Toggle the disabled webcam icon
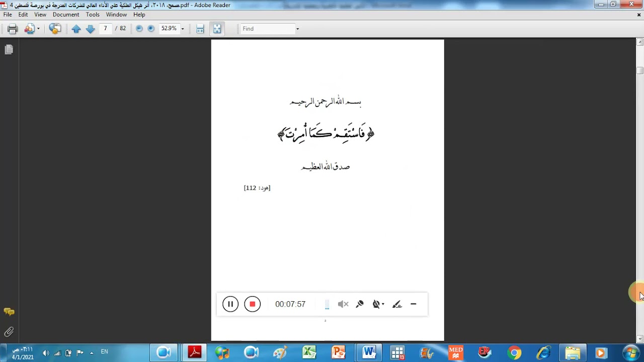The height and width of the screenshot is (362, 644). (376, 304)
